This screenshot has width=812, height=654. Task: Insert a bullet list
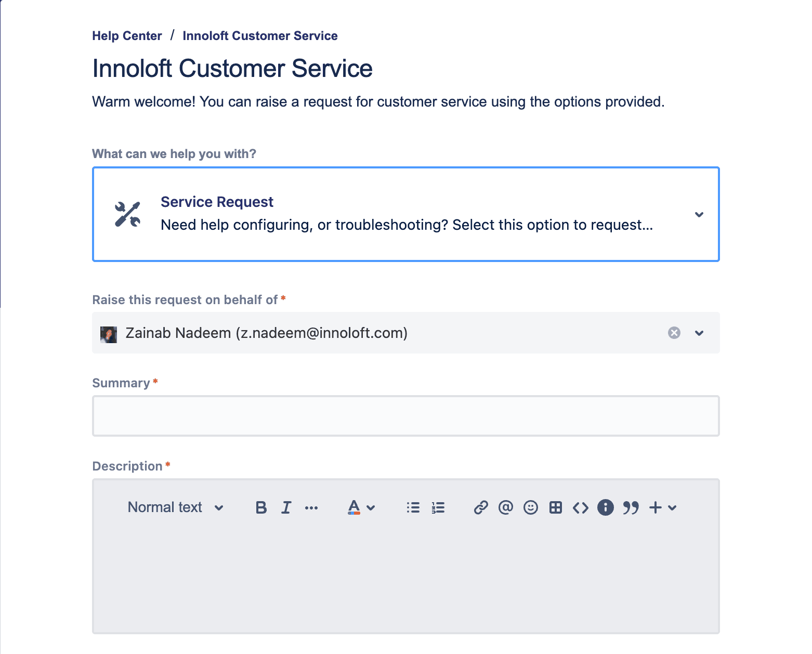tap(413, 507)
